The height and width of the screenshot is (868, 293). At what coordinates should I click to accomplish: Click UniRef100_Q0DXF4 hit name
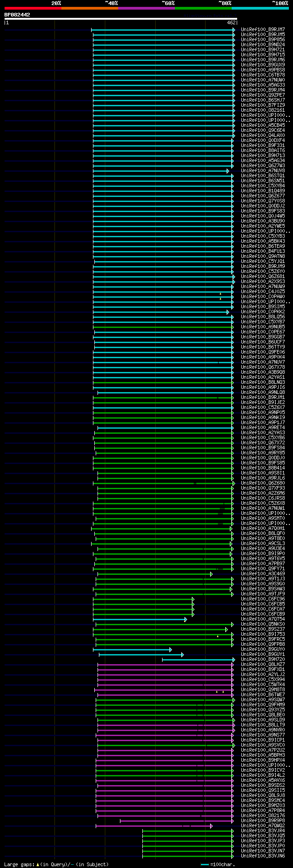[x=263, y=141]
